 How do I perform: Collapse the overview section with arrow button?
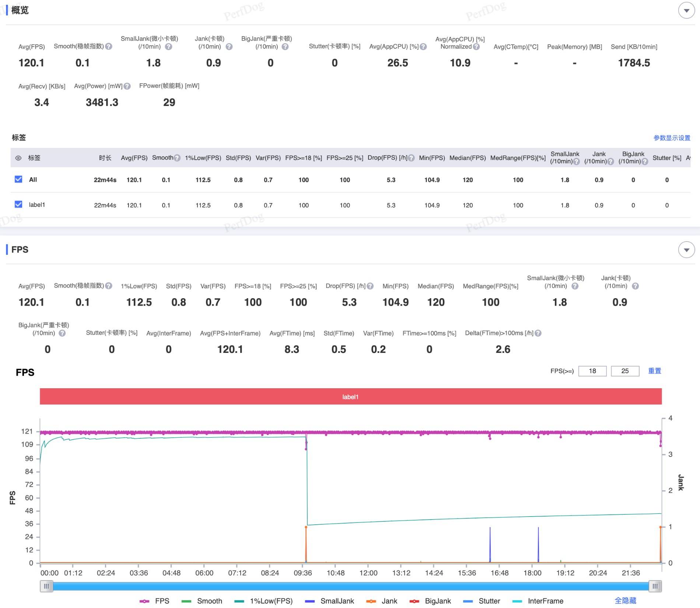click(x=686, y=11)
